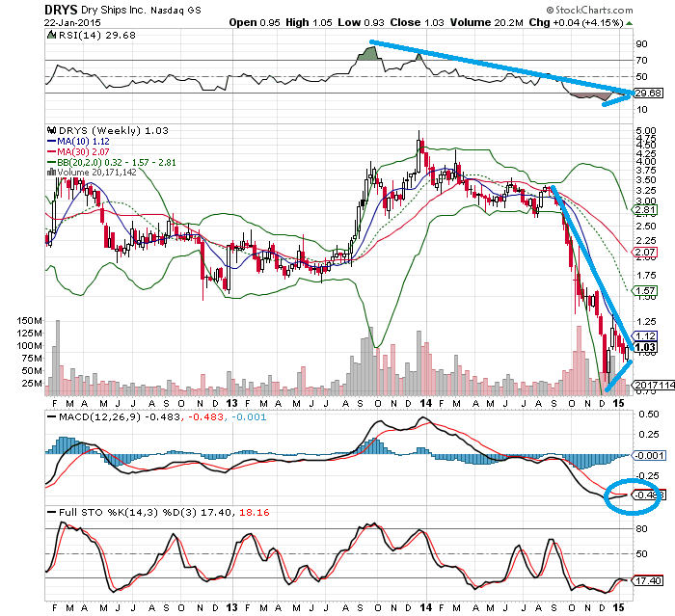Click the RSI panel mountain icon
Image resolution: width=675 pixels, height=616 pixels.
point(51,36)
